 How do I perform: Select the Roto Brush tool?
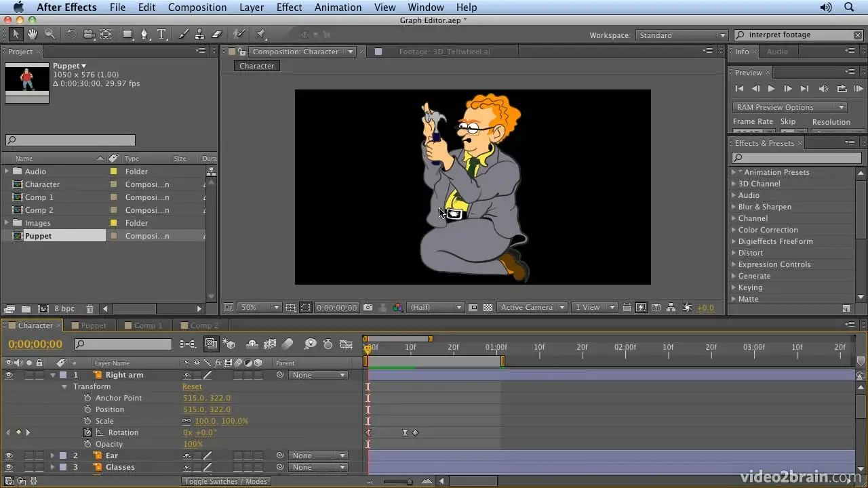[x=239, y=34]
